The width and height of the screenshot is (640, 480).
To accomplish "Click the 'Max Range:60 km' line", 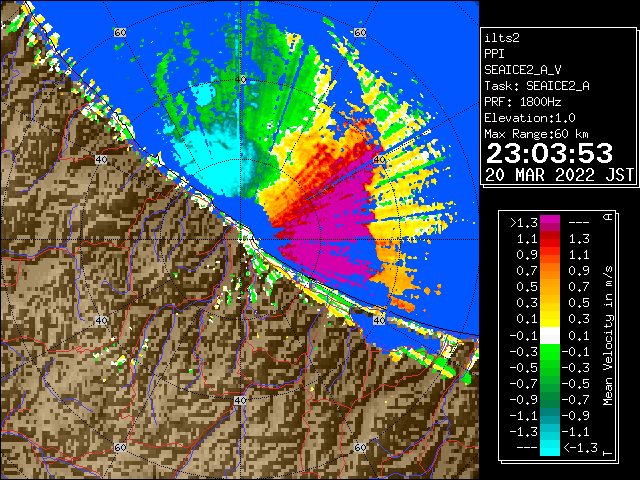I will [x=536, y=134].
